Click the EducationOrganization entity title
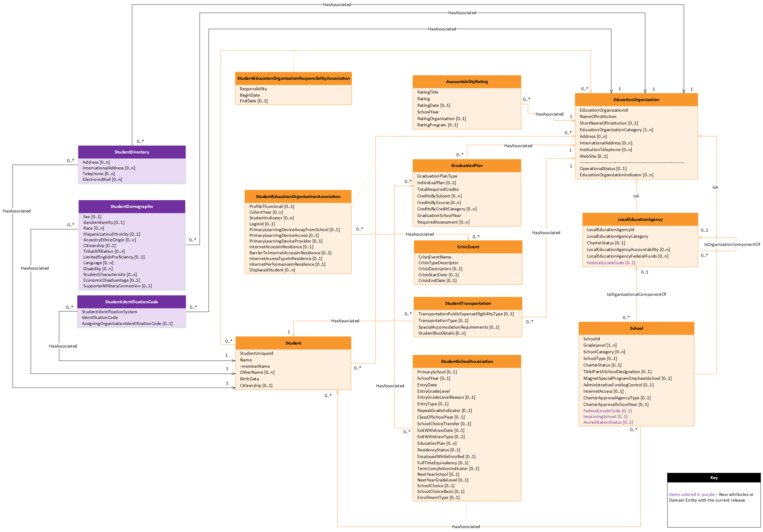Screen dimensions: 763x532 (x=637, y=99)
